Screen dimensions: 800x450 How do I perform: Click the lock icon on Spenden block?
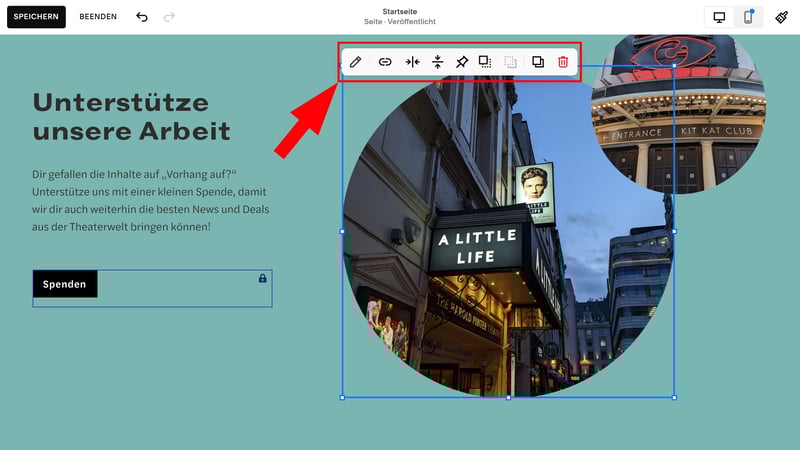[x=262, y=278]
